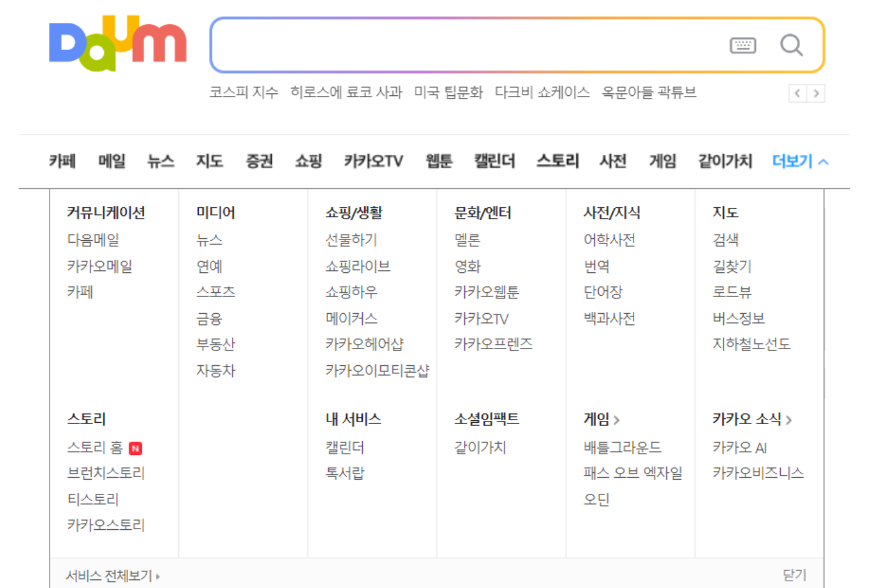Open 메이커스 link
Viewport: 873px width, 588px height.
(x=351, y=319)
